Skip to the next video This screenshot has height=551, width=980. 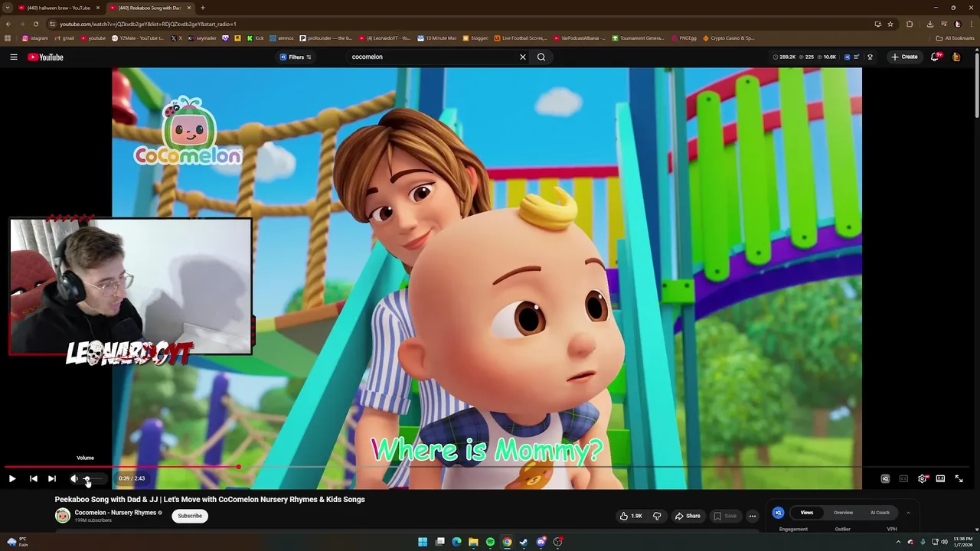click(x=52, y=478)
